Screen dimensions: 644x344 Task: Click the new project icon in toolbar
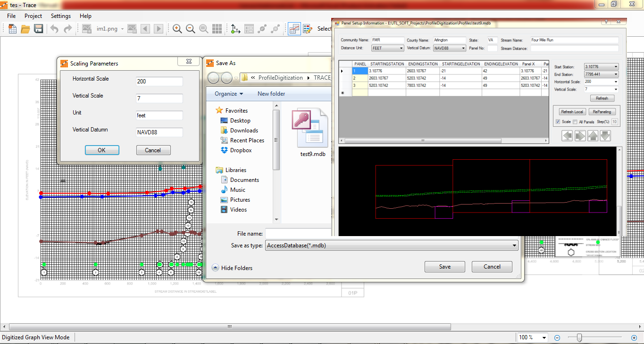[x=12, y=29]
